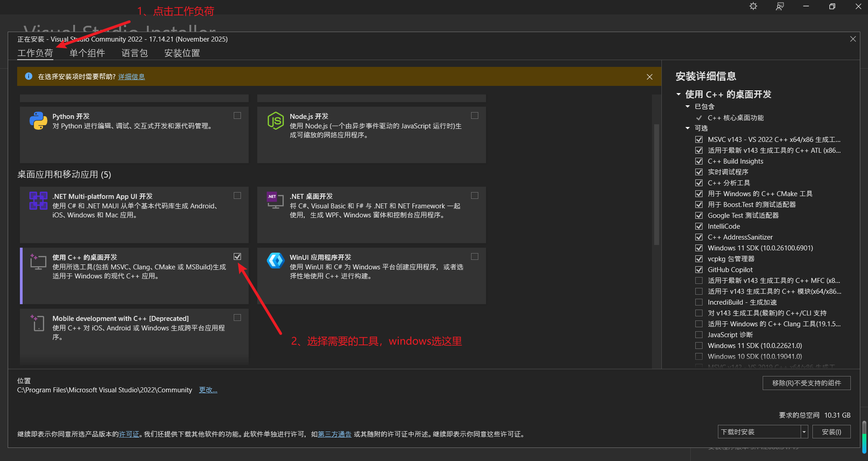
Task: Switch to the 单个组件 tab
Action: 87,53
